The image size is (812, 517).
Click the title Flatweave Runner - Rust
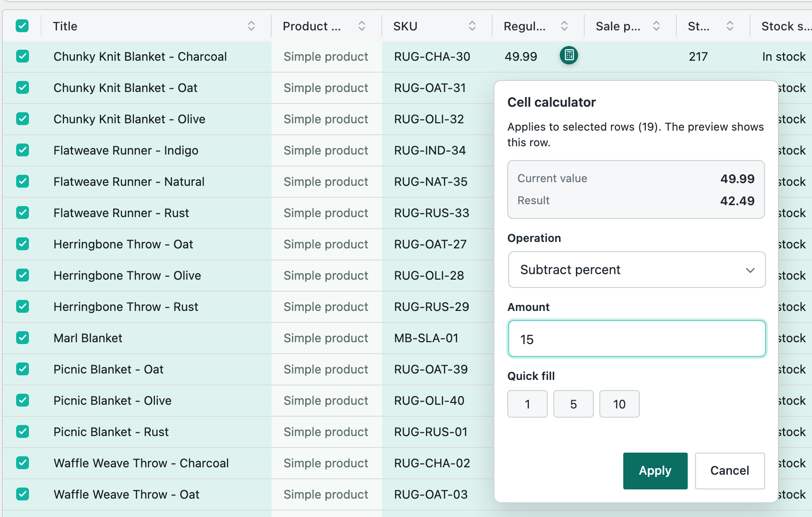click(x=121, y=213)
